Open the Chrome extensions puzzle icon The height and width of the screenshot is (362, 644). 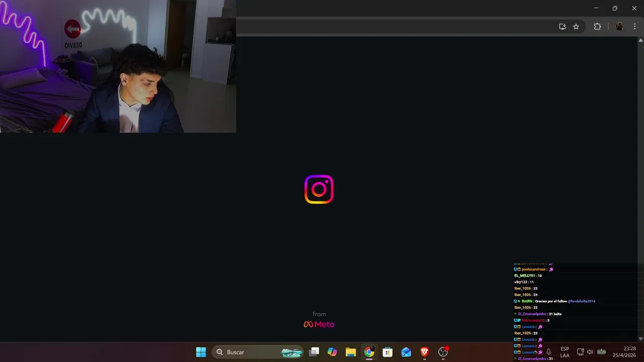pos(597,27)
